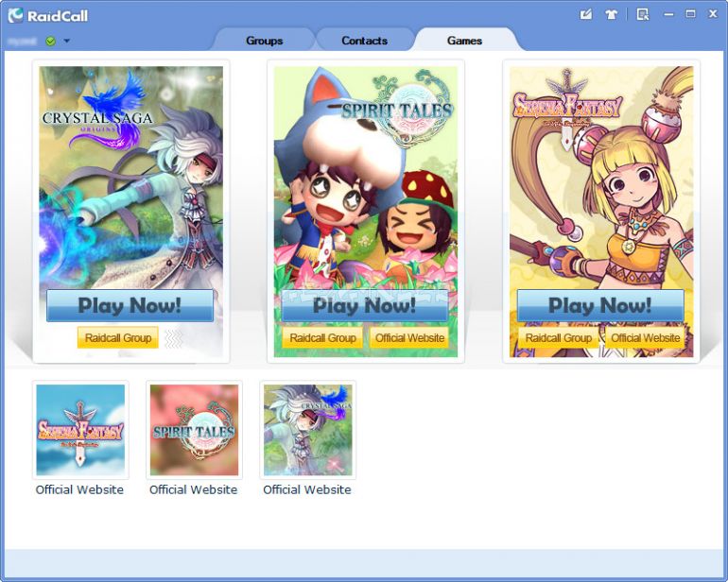Expand the status dropdown arrow

[x=67, y=41]
